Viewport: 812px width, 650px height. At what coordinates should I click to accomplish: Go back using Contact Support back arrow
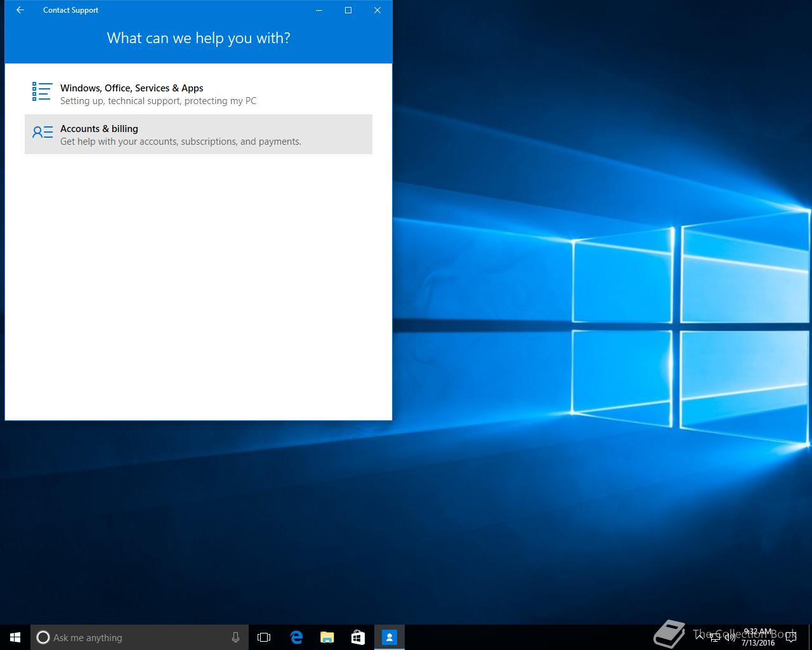pos(20,10)
